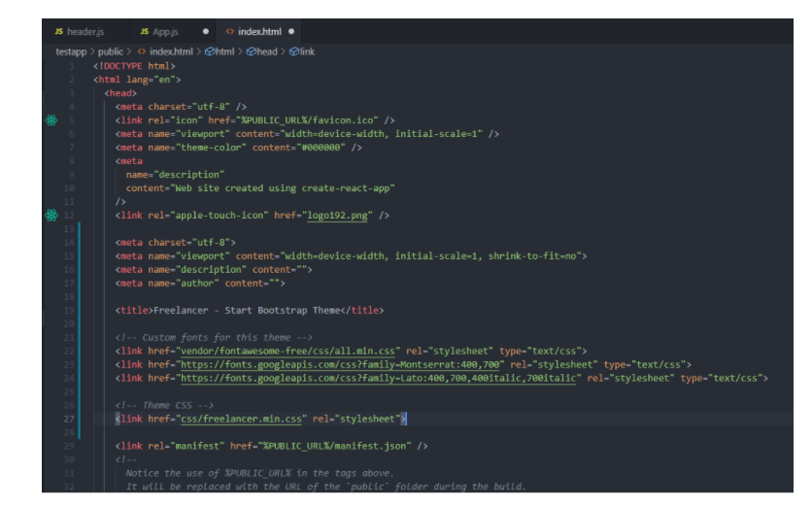Click the unsaved dot on index.html tab
The width and height of the screenshot is (812, 506).
pyautogui.click(x=291, y=32)
